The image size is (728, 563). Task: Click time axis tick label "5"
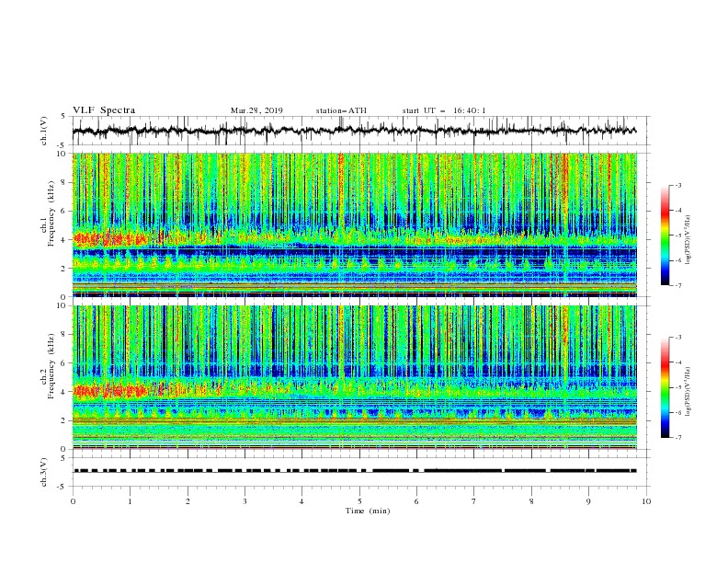[x=359, y=501]
